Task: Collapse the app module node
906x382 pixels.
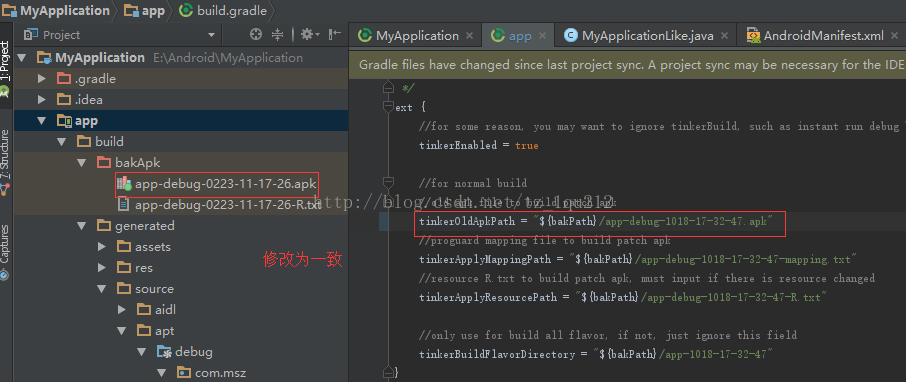Action: (42, 121)
